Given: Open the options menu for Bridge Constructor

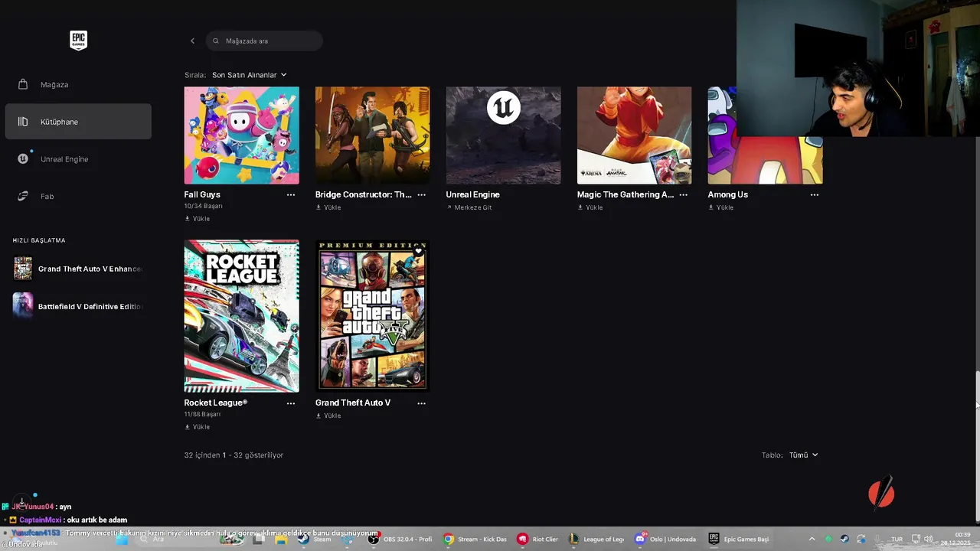Looking at the screenshot, I should [422, 195].
